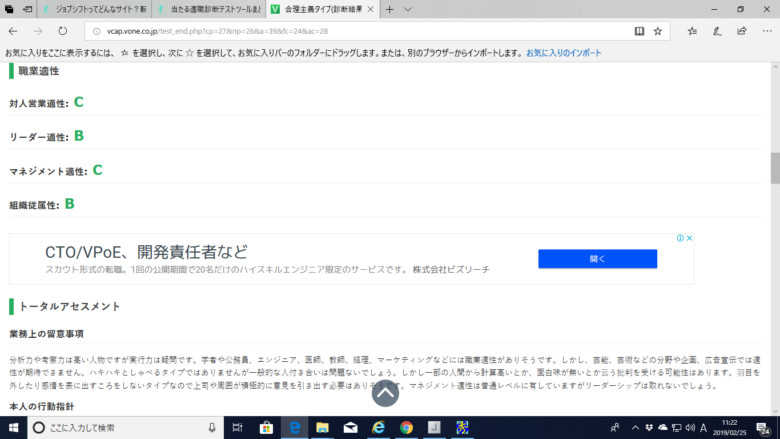Image resolution: width=780 pixels, height=439 pixels.
Task: Open the J app taskbar icon
Action: pos(434,428)
